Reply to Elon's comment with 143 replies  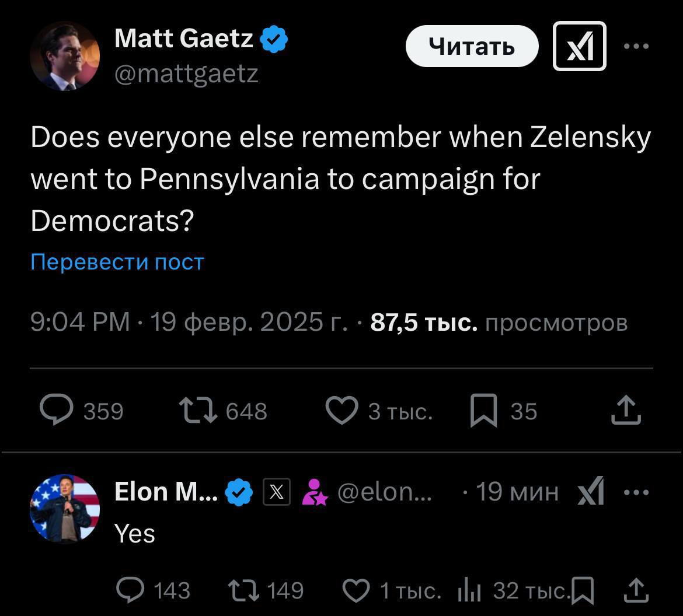click(x=131, y=590)
